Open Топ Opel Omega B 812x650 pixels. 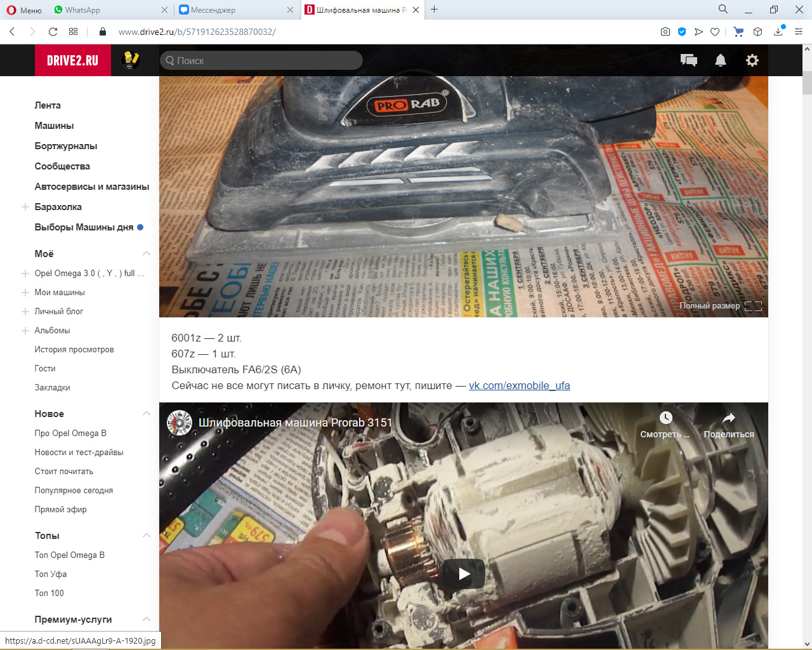[70, 555]
